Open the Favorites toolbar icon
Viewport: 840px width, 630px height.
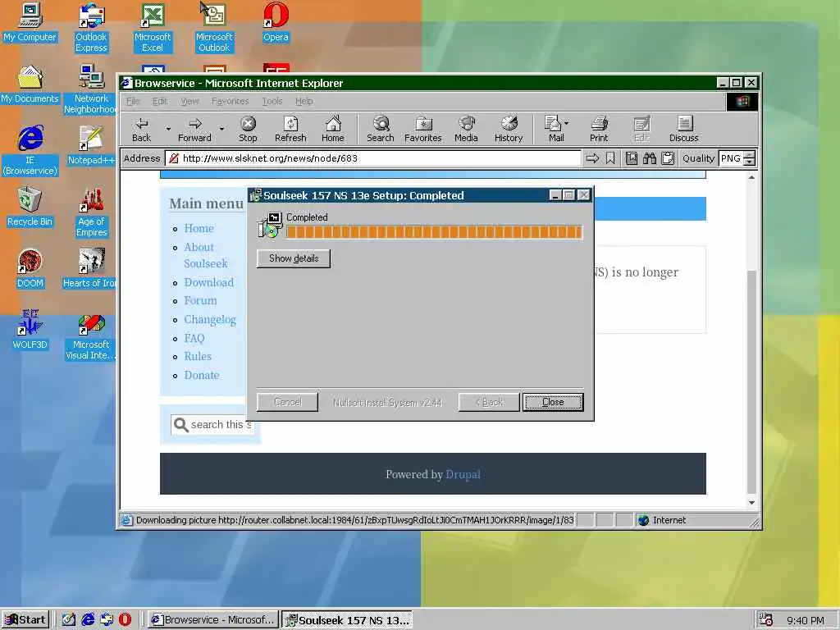click(423, 130)
